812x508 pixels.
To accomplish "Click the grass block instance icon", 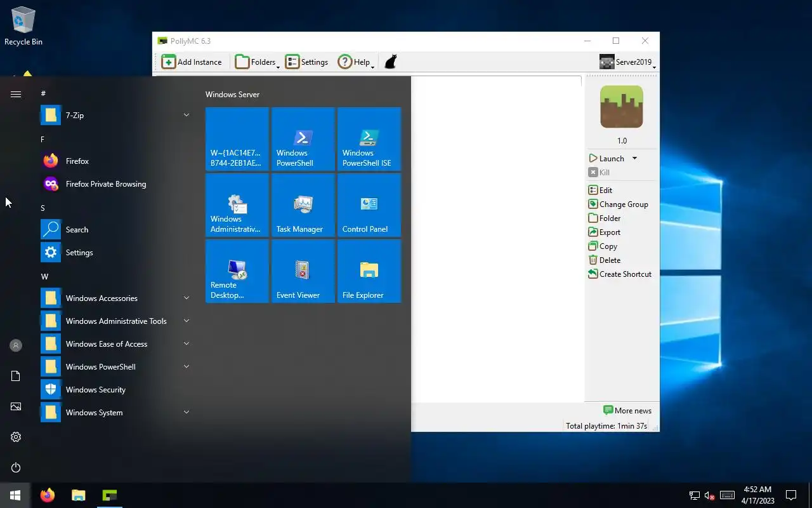I will click(x=622, y=107).
